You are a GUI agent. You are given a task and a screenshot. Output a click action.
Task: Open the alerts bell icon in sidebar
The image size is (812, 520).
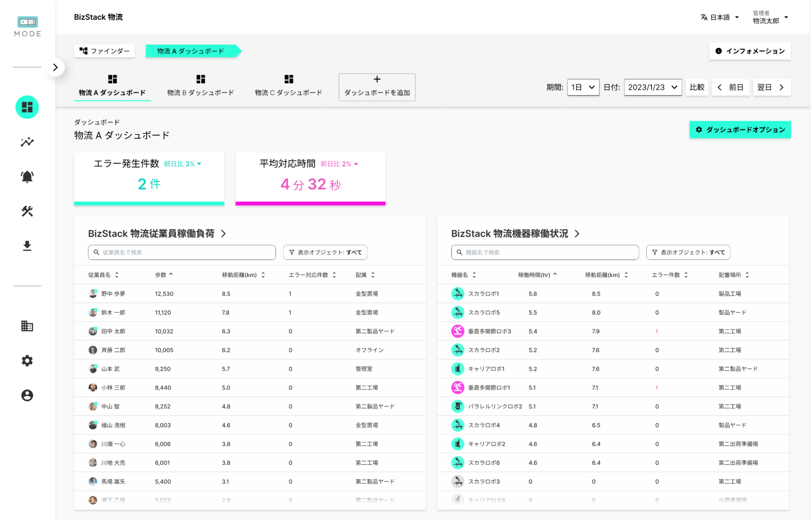pos(27,176)
